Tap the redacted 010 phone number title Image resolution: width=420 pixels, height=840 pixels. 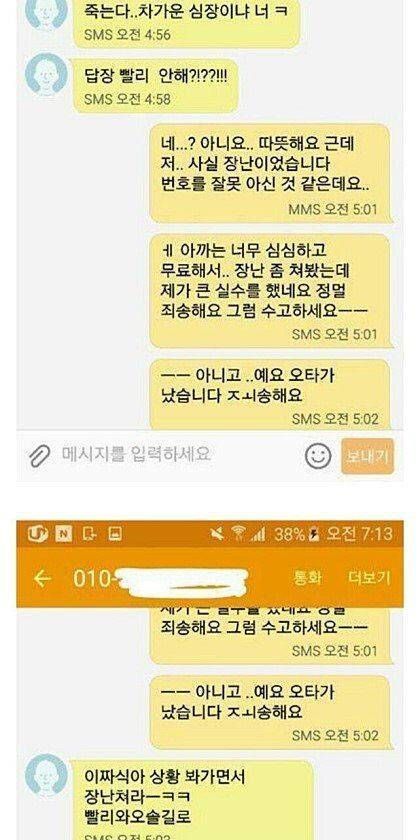(161, 579)
